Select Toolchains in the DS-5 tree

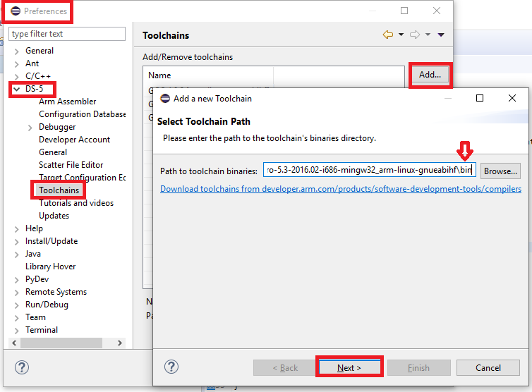[59, 190]
